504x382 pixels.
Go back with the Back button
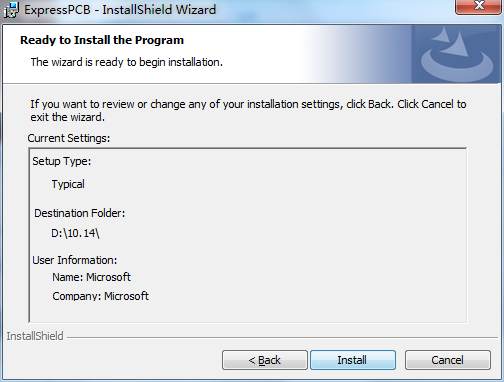coord(265,360)
